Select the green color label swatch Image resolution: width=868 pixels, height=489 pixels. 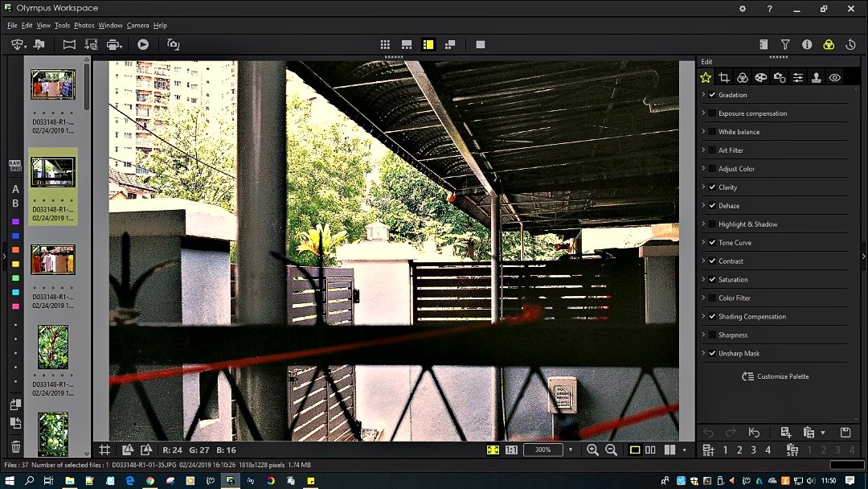click(15, 278)
